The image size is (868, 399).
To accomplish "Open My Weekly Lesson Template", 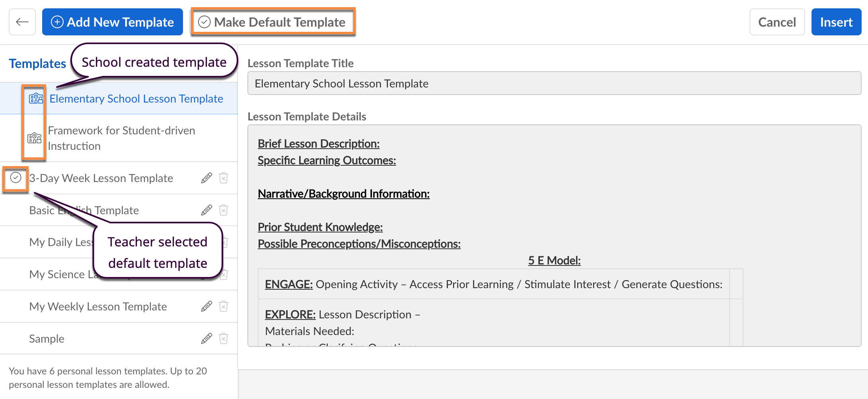I will coord(98,306).
